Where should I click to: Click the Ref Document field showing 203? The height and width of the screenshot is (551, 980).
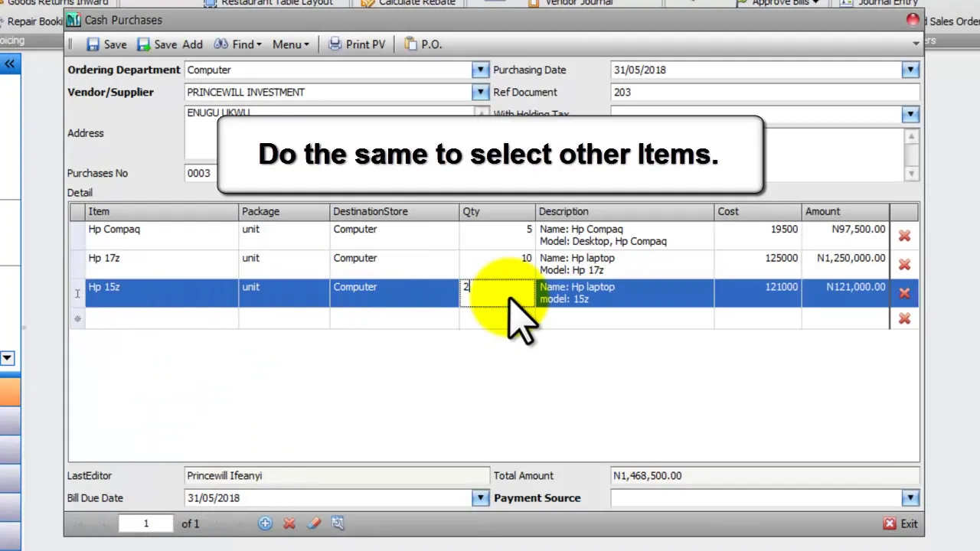point(765,92)
